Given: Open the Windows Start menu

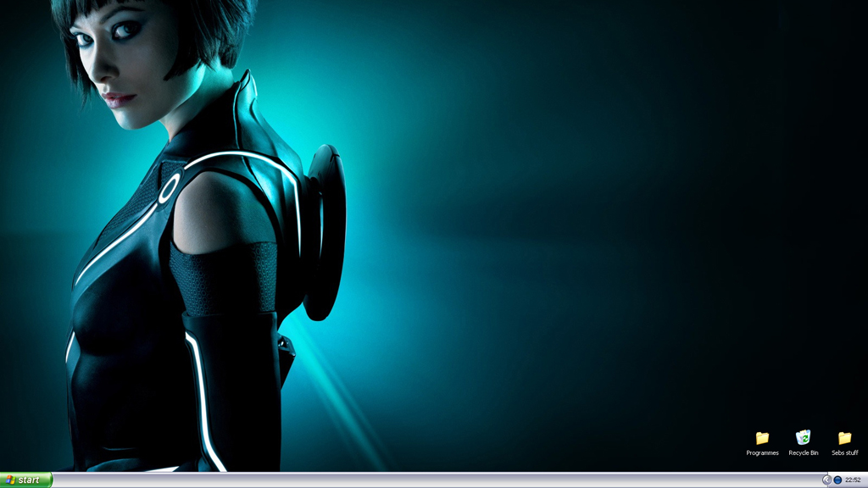Looking at the screenshot, I should coord(26,480).
